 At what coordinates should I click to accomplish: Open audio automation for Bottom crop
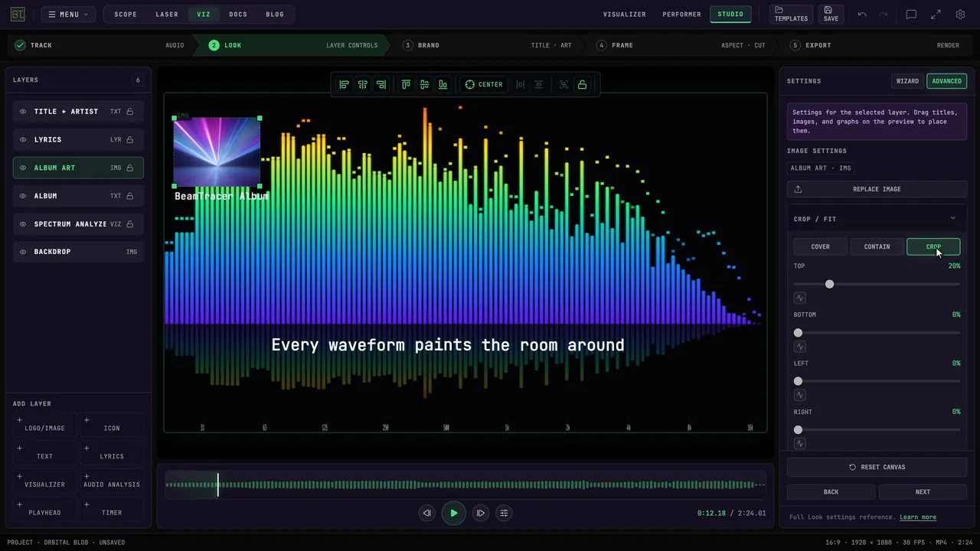pos(800,347)
